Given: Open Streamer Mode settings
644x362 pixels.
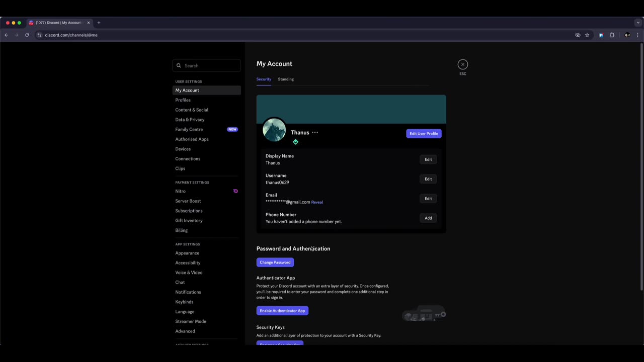Looking at the screenshot, I should pos(207,322).
